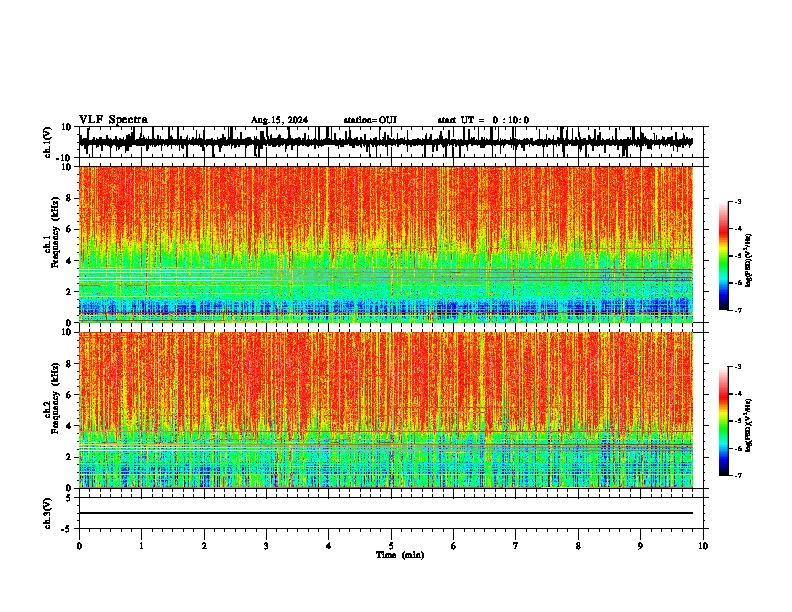Click time axis tick label '1'
The height and width of the screenshot is (612, 792).
click(x=141, y=546)
